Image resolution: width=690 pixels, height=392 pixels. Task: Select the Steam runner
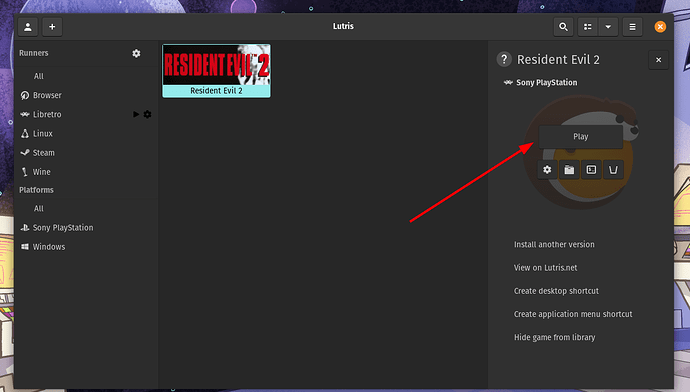44,153
